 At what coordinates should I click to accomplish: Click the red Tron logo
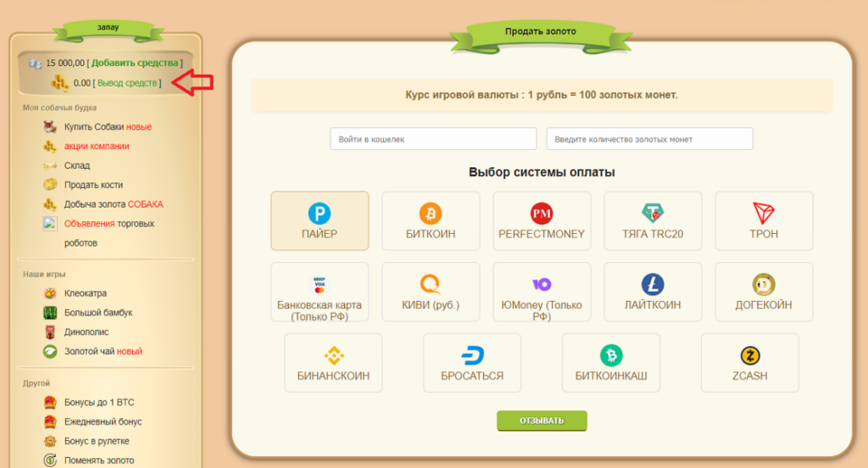[x=764, y=214]
